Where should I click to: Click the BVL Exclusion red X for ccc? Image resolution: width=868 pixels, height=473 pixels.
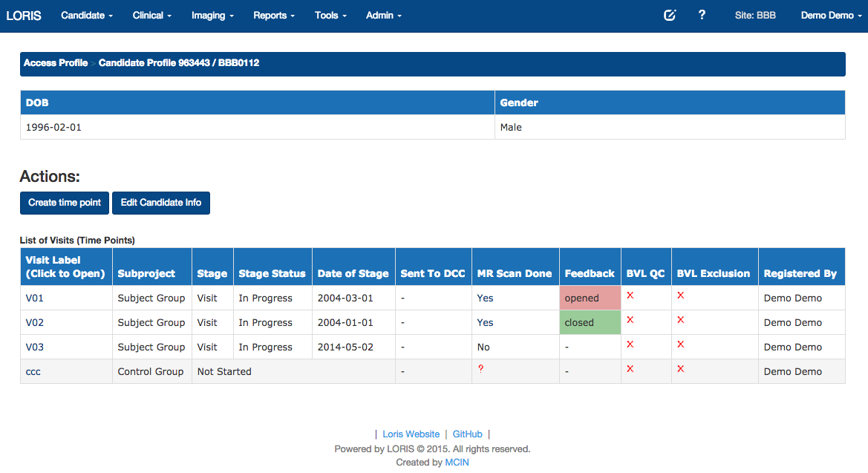click(680, 369)
